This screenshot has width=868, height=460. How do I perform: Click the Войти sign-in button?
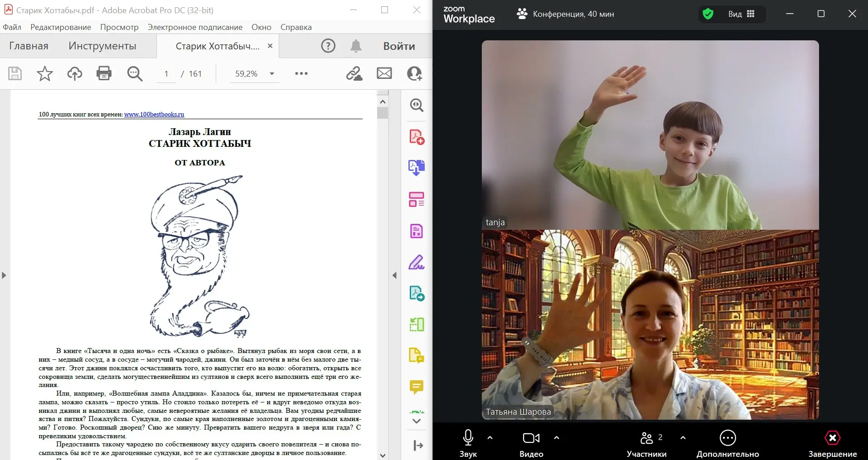(399, 46)
